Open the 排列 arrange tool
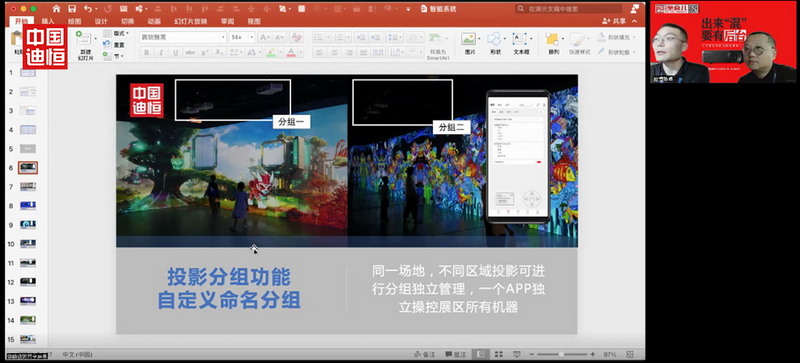Image resolution: width=800 pixels, height=363 pixels. (x=553, y=43)
